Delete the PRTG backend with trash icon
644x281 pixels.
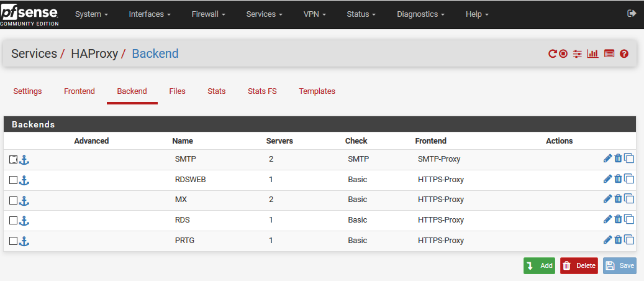tap(618, 239)
